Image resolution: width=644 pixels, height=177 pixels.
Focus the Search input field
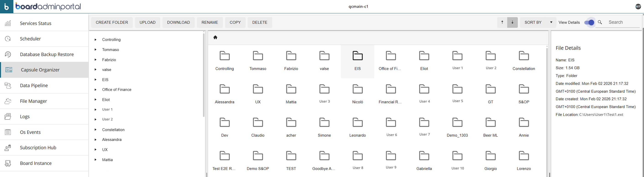pos(623,22)
